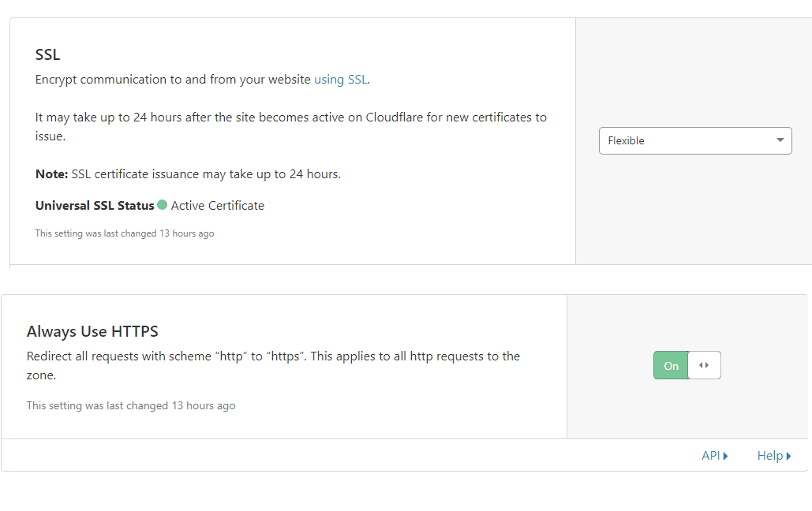812x511 pixels.
Task: Open the Flexible SSL mode dropdown
Action: pos(694,140)
